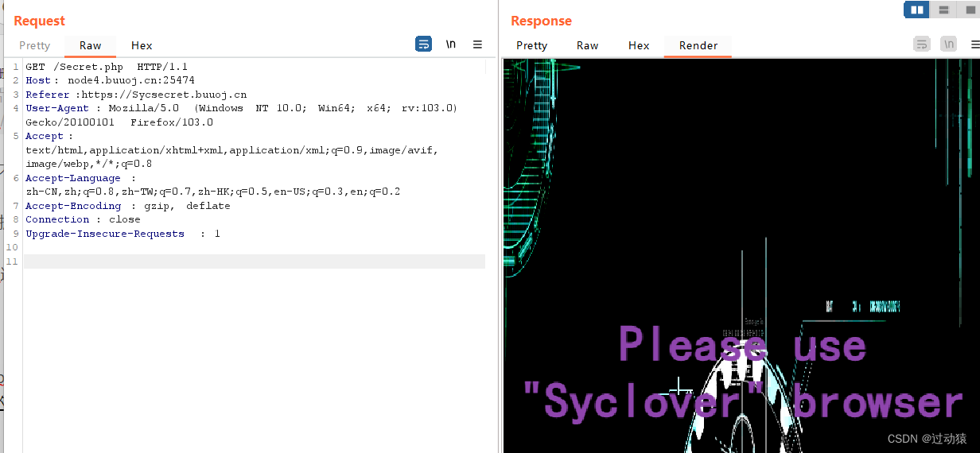Open the Response Hex tab

click(x=639, y=45)
